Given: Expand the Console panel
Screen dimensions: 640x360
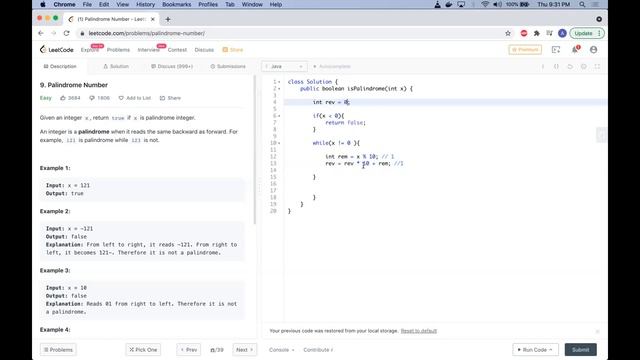Looking at the screenshot, I should coord(281,350).
